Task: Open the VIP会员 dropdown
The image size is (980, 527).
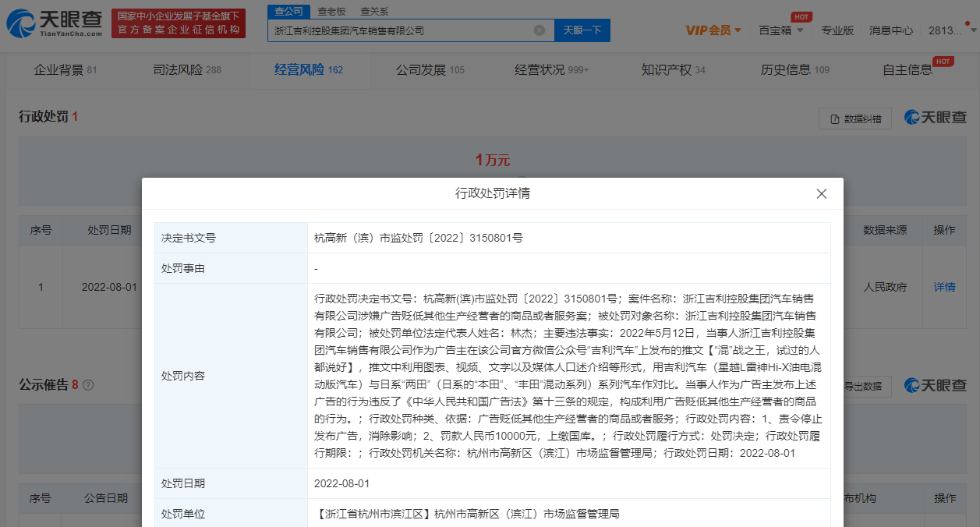Action: click(x=713, y=30)
